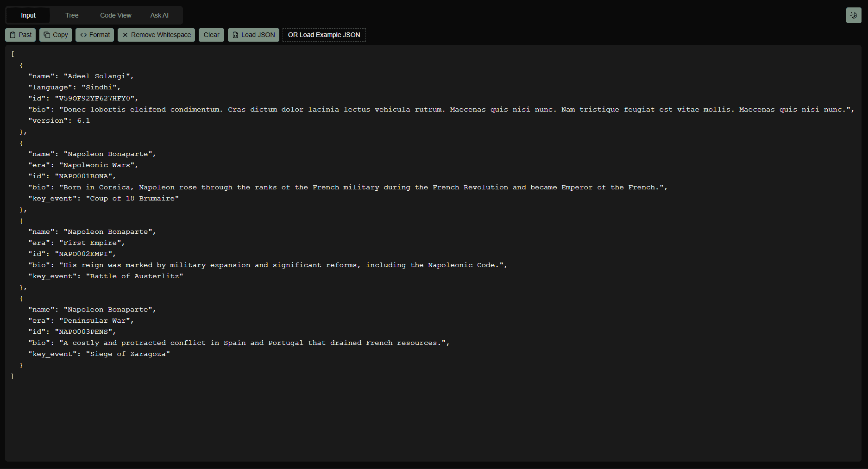The image size is (868, 469).
Task: Go to the Ask AI tab
Action: 159,15
